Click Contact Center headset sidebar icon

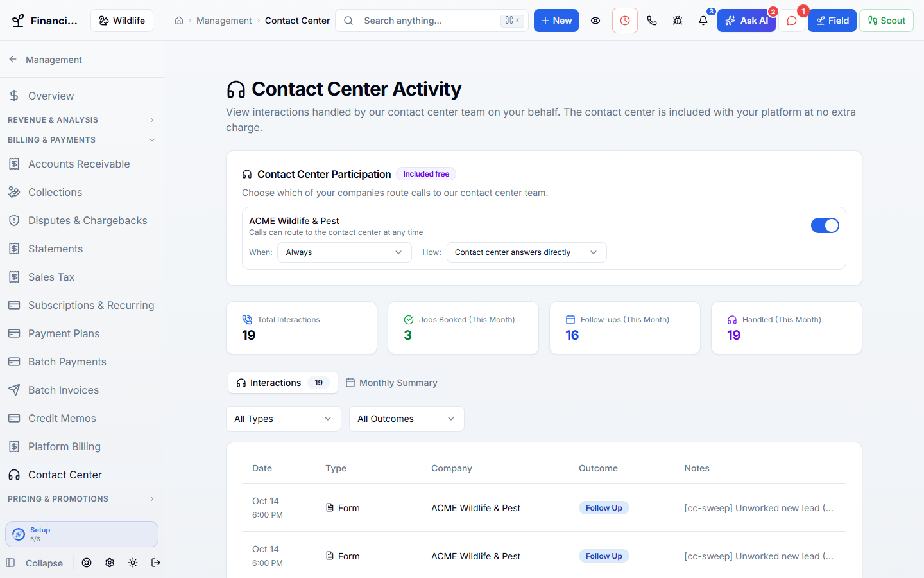(x=14, y=475)
